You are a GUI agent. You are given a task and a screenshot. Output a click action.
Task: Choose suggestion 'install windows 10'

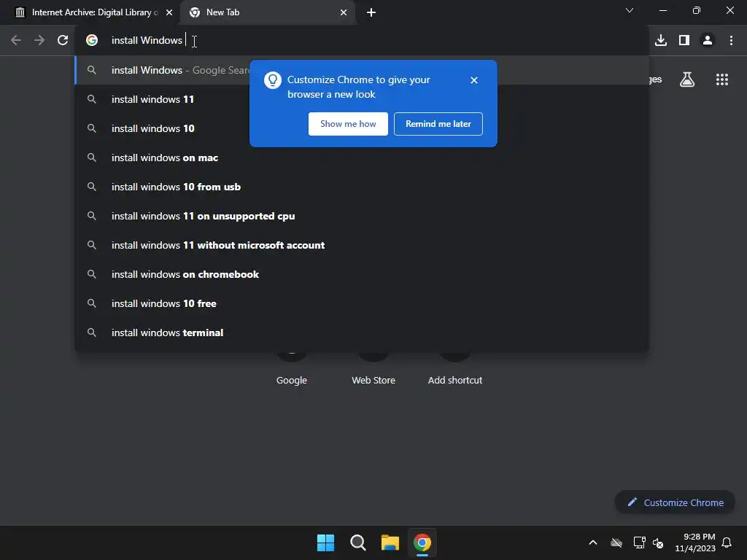tap(362, 128)
